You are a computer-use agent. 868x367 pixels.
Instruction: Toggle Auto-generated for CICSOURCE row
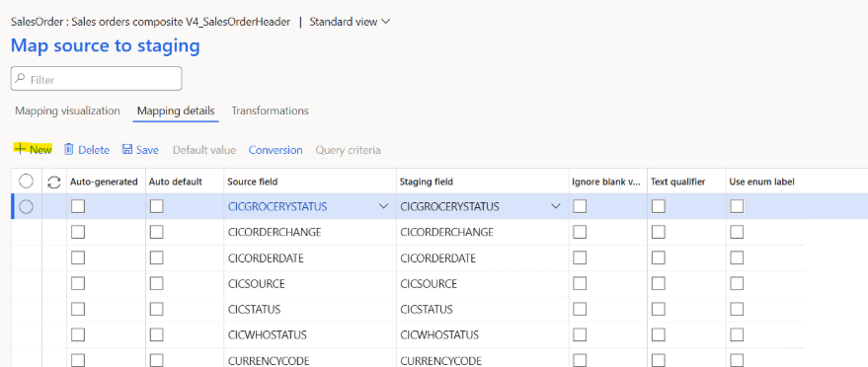[x=78, y=283]
